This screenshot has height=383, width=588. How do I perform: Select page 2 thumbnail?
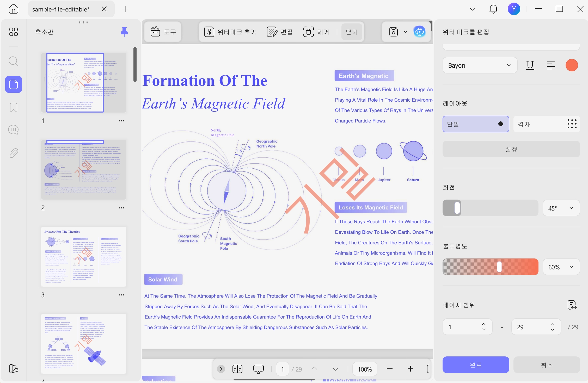84,170
